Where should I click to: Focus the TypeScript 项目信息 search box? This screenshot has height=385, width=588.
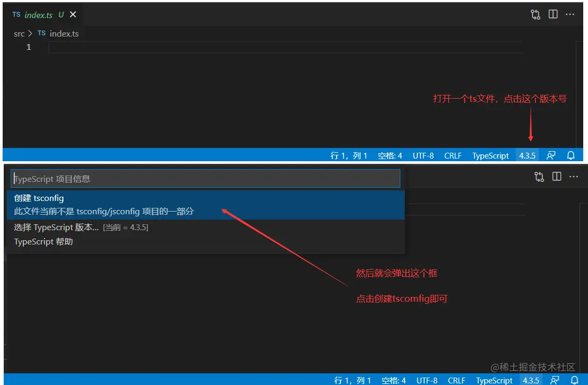click(x=206, y=179)
